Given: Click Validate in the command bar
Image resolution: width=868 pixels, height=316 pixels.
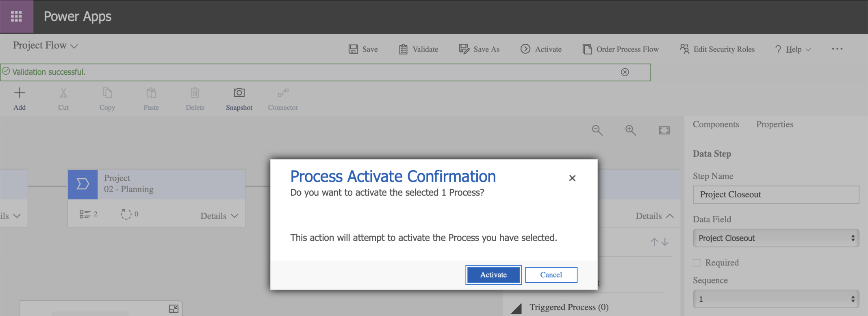Looking at the screenshot, I should [x=419, y=49].
